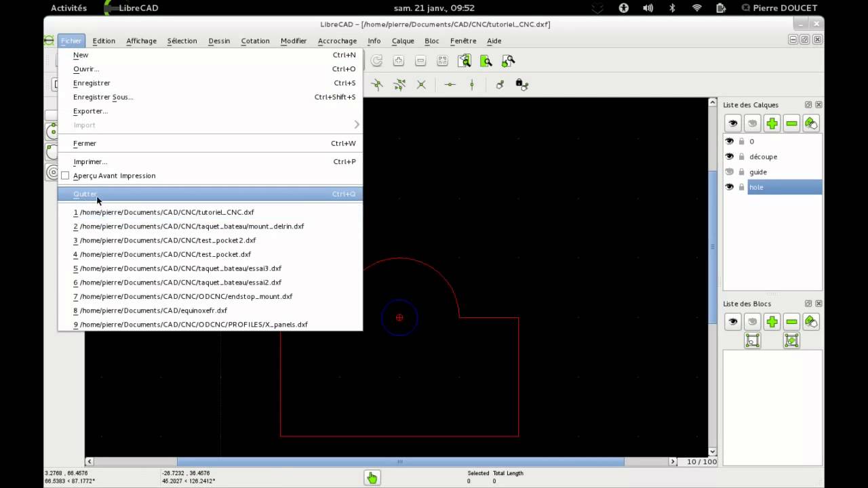
Task: Click the Auto Zoom icon
Action: [442, 61]
